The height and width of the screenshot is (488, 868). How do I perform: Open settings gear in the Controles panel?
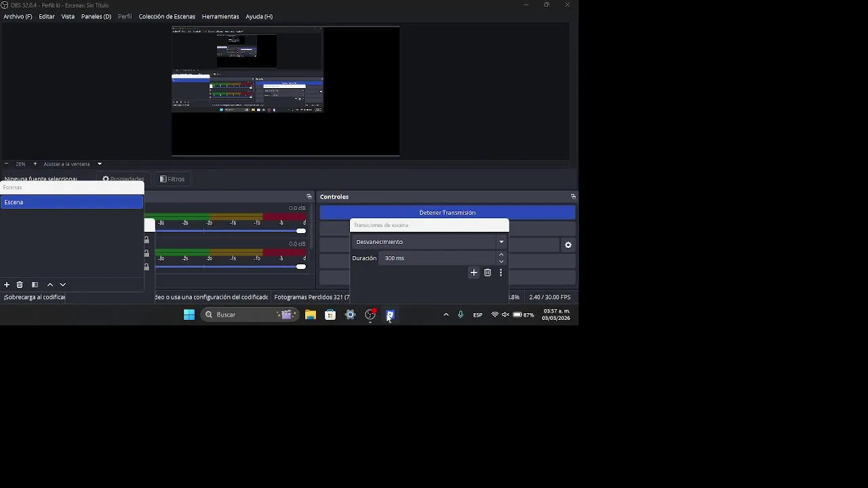pos(568,245)
